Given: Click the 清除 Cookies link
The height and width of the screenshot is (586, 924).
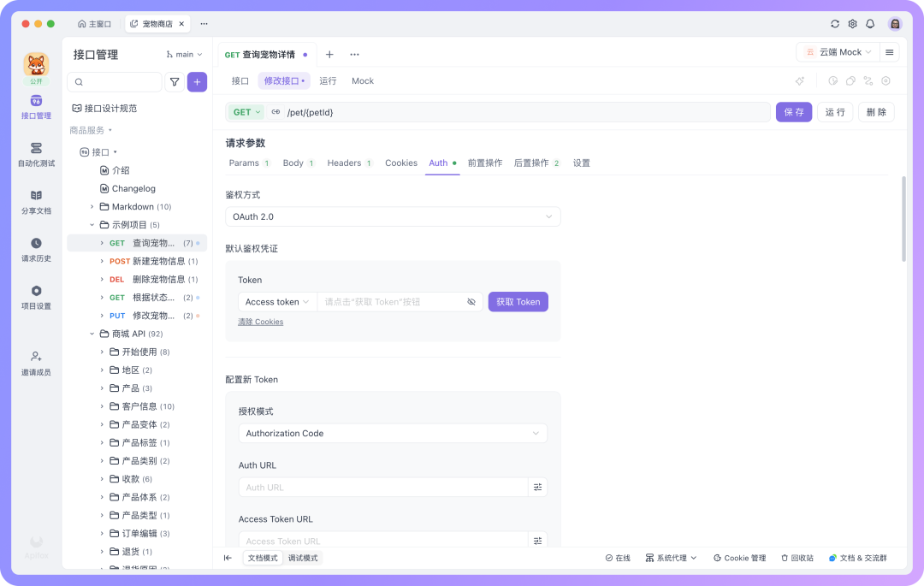Looking at the screenshot, I should click(260, 322).
